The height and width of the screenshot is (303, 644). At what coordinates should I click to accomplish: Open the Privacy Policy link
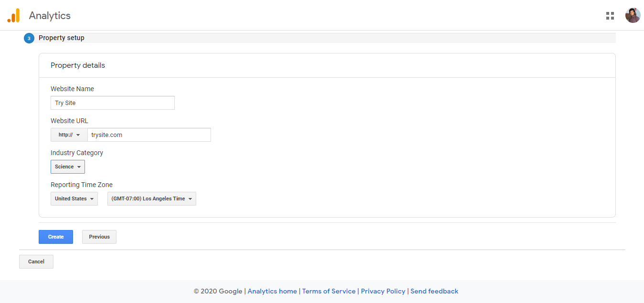coord(383,291)
